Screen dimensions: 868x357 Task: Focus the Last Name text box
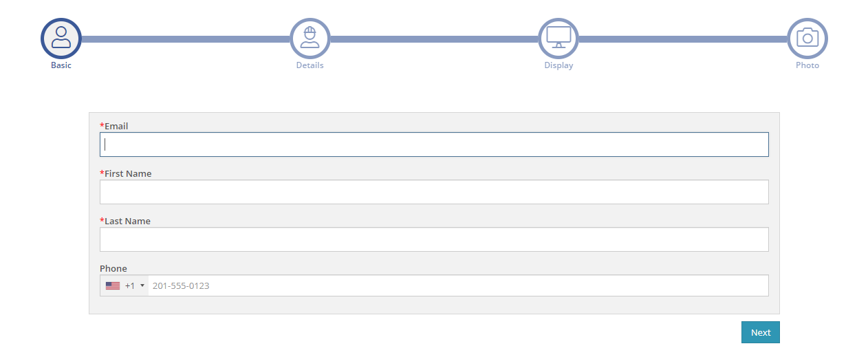click(x=434, y=239)
